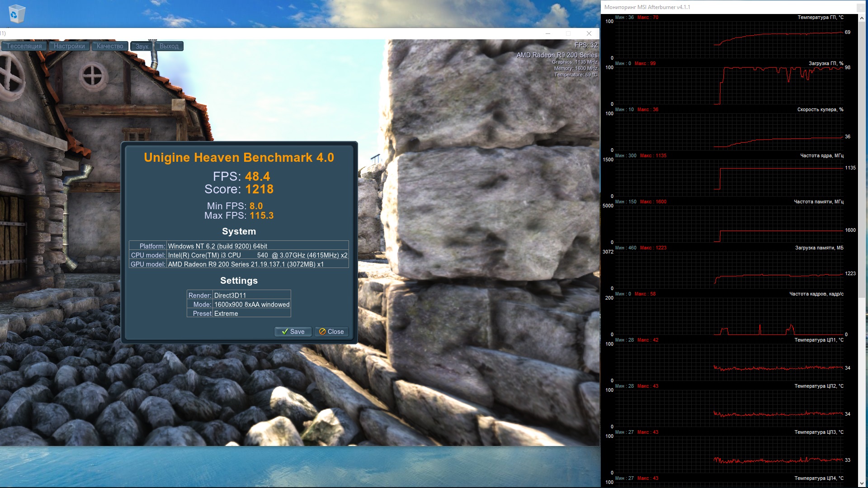Click the monitoring scrollbar down arrow
This screenshot has width=868, height=488.
862,483
